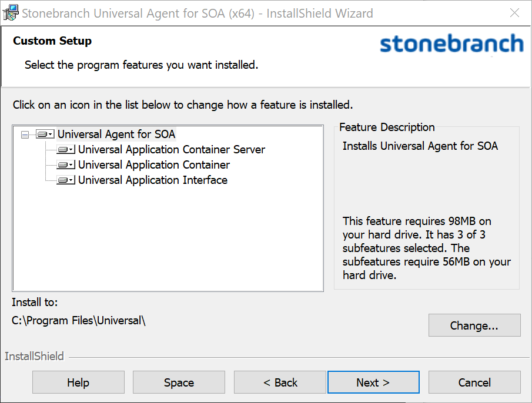Select the Universal Agent for SOA feature label
Image resolution: width=532 pixels, height=403 pixels.
(x=116, y=135)
